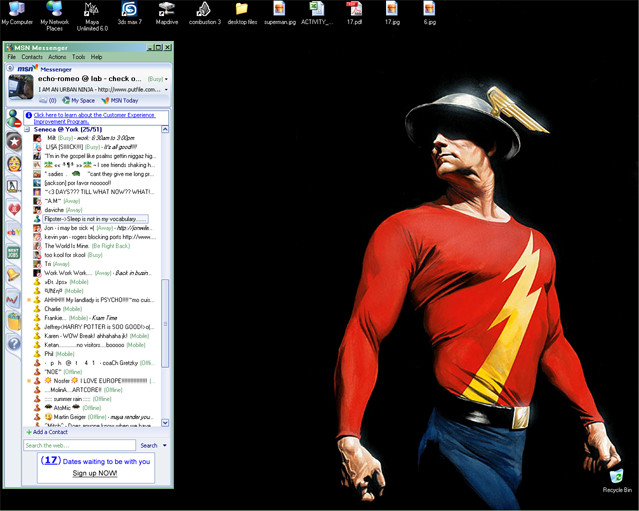Viewport: 639px width, 511px height.
Task: Open the File menu
Action: pos(11,57)
